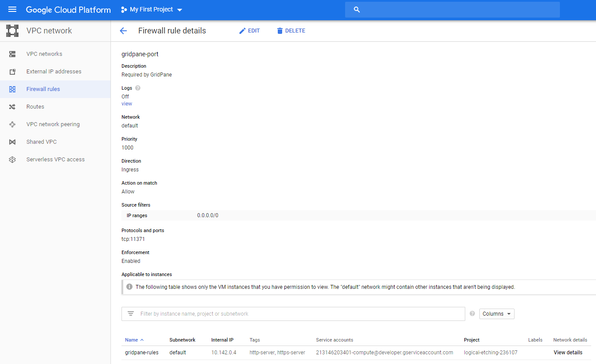Image resolution: width=596 pixels, height=364 pixels.
Task: Click the Firewall rules sidebar icon
Action: (12, 89)
